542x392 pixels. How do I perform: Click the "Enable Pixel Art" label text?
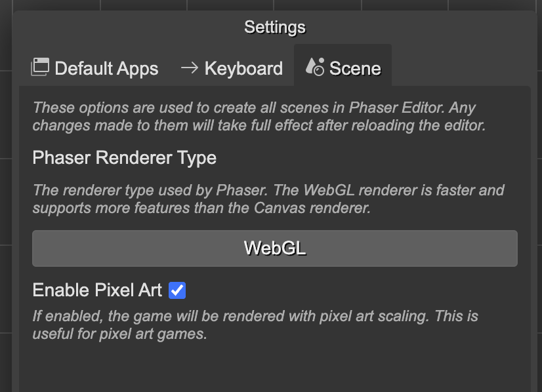(x=97, y=290)
